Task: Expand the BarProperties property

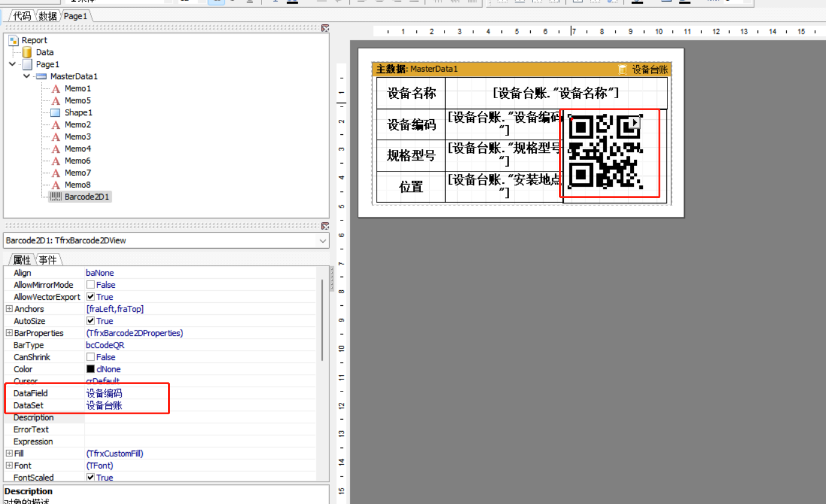Action: 9,333
